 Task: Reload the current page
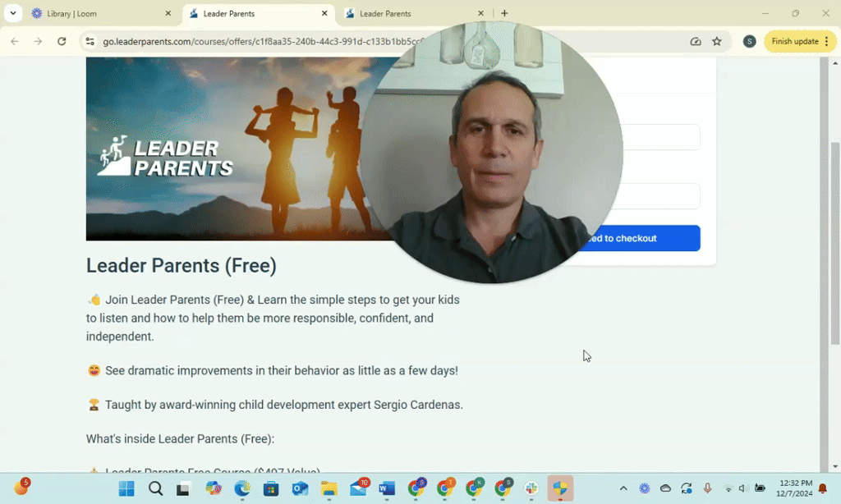click(62, 41)
